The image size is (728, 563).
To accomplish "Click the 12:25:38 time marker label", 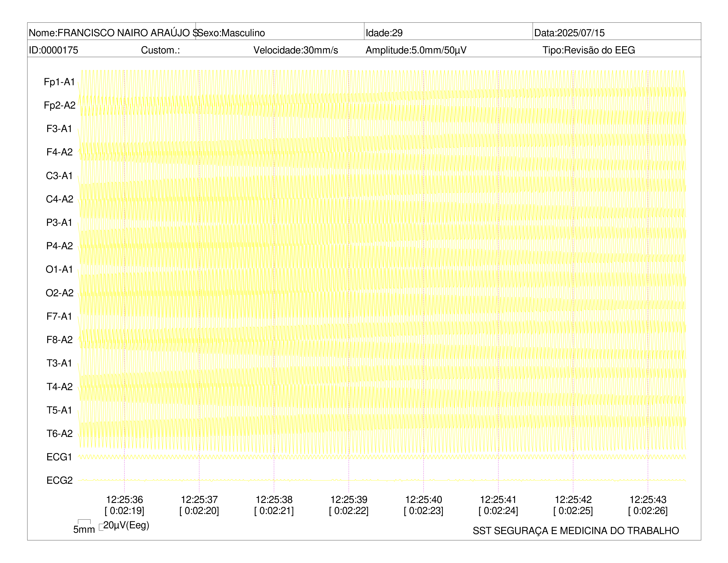I will [x=274, y=500].
